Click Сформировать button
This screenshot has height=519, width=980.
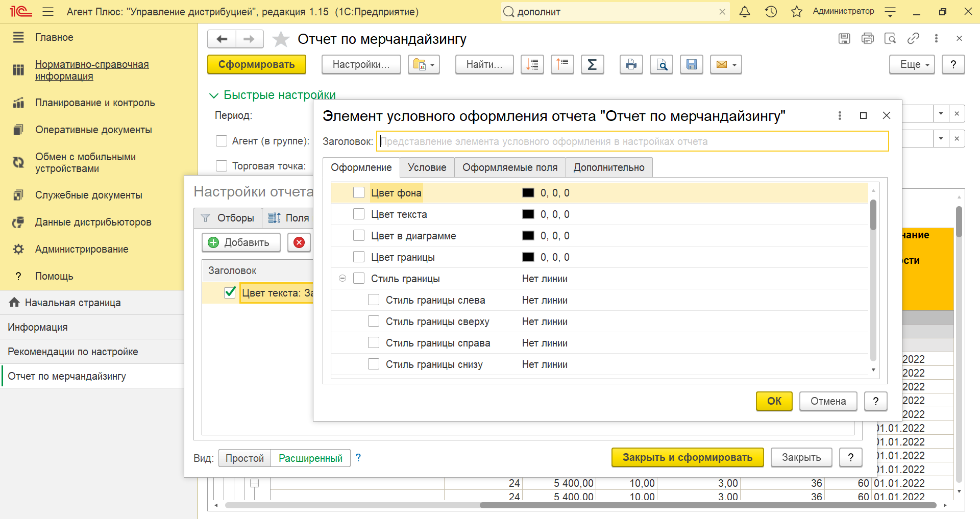point(257,65)
